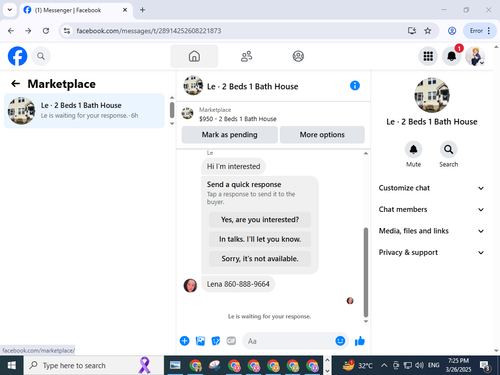Open the Friends icon in top navigation
The image size is (500, 375).
pos(246,56)
